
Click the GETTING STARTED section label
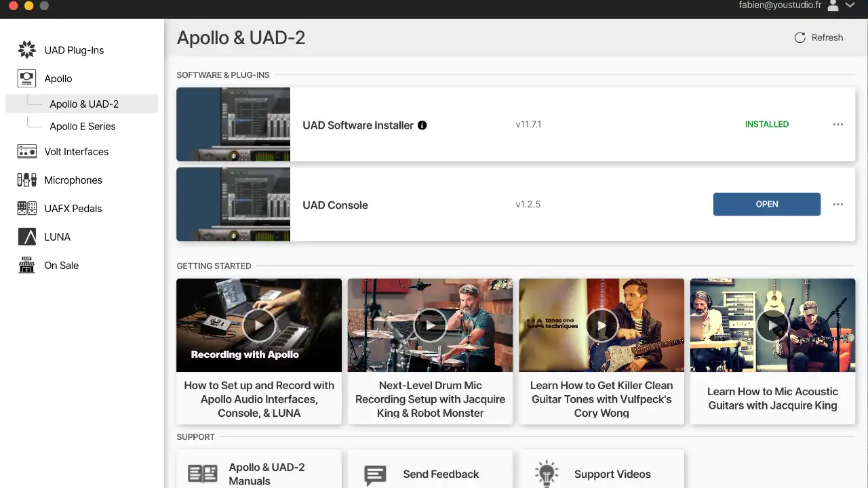(214, 266)
